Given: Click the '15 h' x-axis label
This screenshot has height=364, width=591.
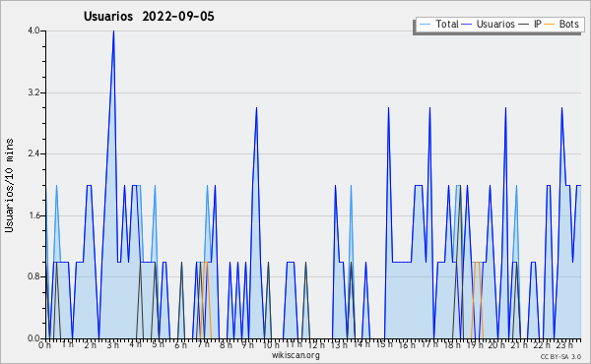Looking at the screenshot, I should [384, 344].
